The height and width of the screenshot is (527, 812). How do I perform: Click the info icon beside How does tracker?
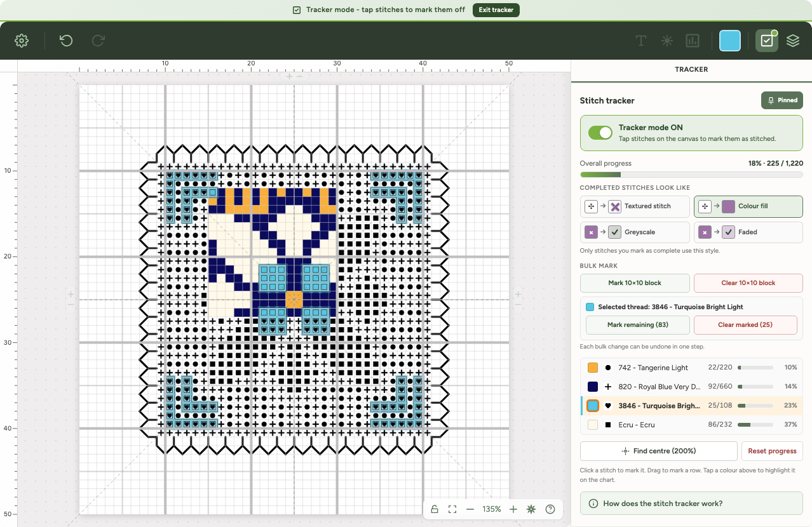(x=593, y=504)
